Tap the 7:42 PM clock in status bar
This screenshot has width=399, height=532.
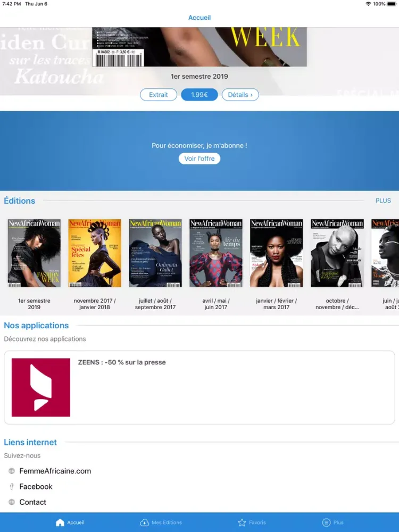[x=12, y=4]
